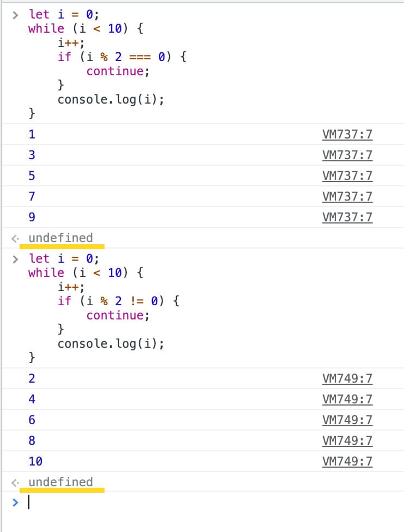Select logged value 5

tap(32, 176)
